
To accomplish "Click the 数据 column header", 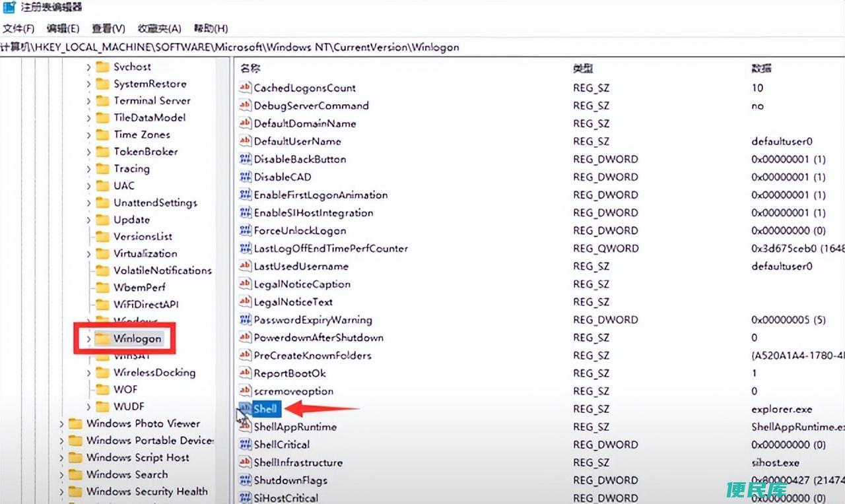I will (761, 68).
